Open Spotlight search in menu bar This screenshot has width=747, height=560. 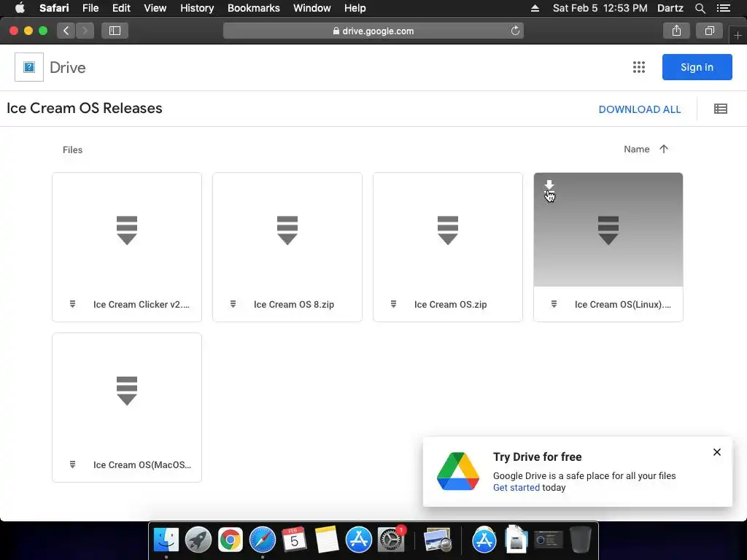pyautogui.click(x=700, y=8)
